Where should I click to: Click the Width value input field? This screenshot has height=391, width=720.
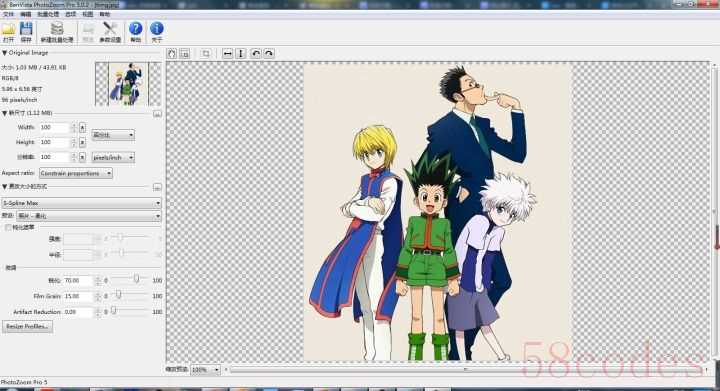[54, 128]
